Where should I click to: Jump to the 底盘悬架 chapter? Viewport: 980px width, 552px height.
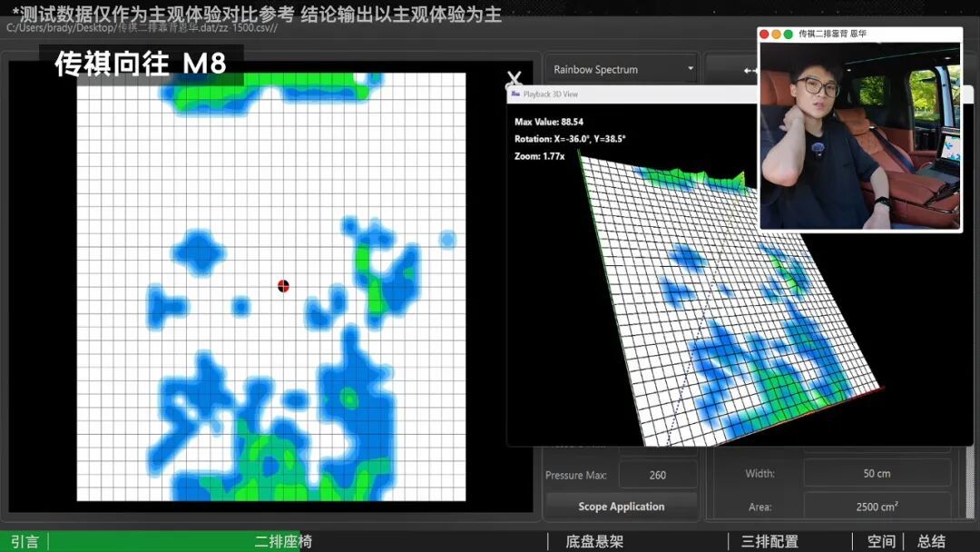click(x=594, y=541)
